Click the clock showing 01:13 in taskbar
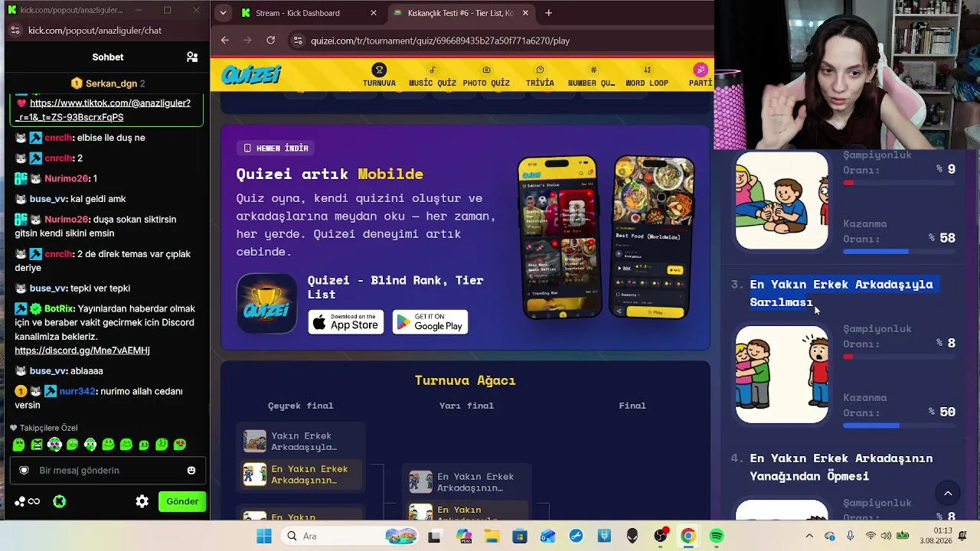The image size is (980, 551). pyautogui.click(x=943, y=531)
